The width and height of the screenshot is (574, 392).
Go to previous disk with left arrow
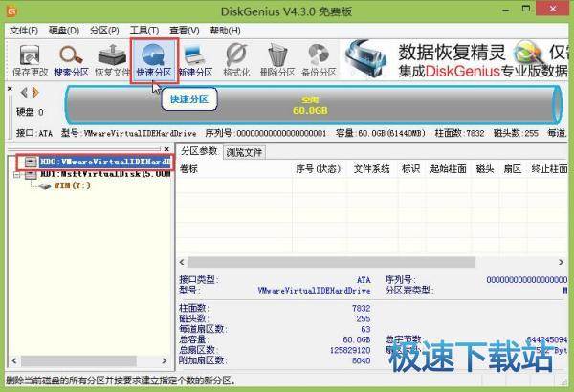pyautogui.click(x=24, y=92)
